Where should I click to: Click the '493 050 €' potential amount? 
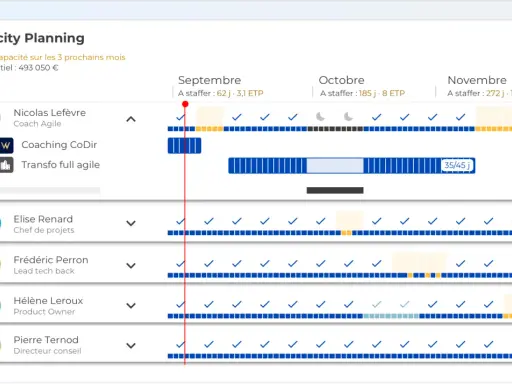(38, 68)
